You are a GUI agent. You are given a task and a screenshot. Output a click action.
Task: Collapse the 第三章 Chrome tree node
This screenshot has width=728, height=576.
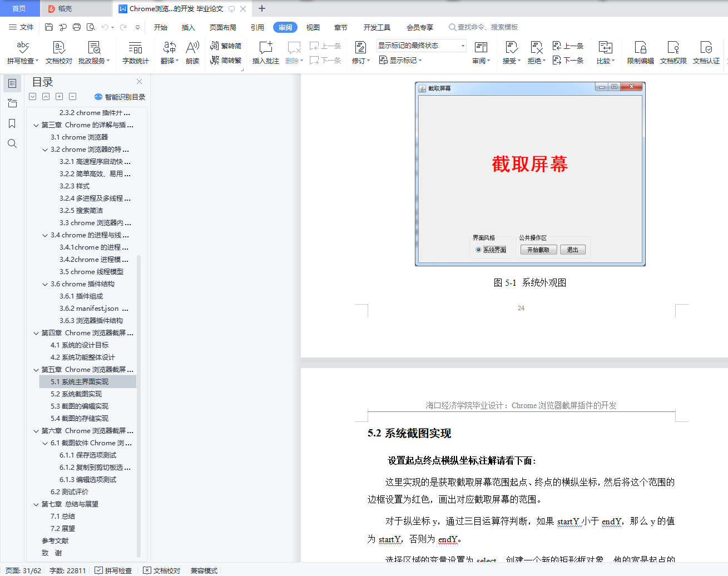(36, 125)
